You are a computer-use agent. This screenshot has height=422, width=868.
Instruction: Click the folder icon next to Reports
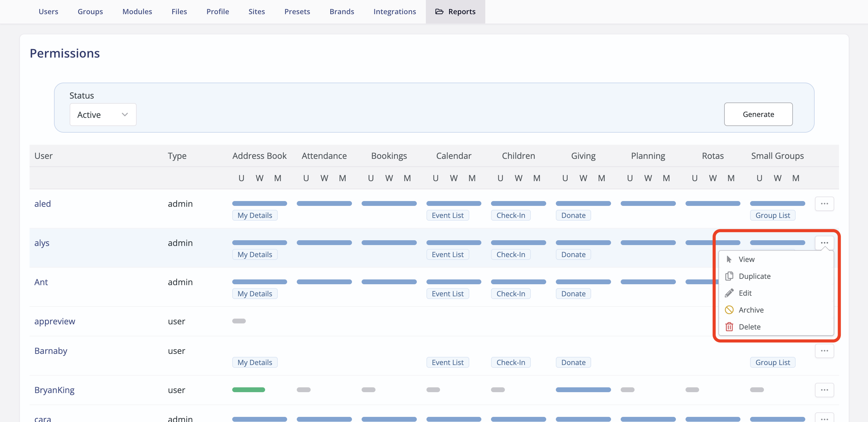pyautogui.click(x=439, y=11)
